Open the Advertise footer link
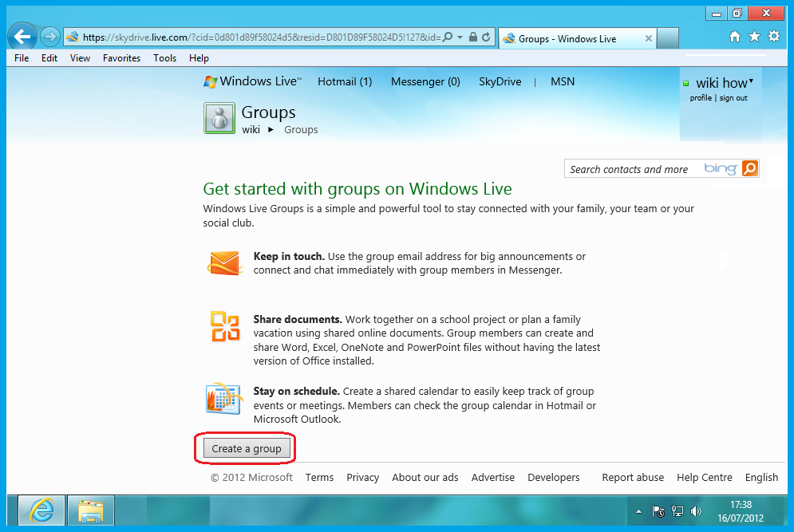The image size is (794, 532). [x=492, y=477]
